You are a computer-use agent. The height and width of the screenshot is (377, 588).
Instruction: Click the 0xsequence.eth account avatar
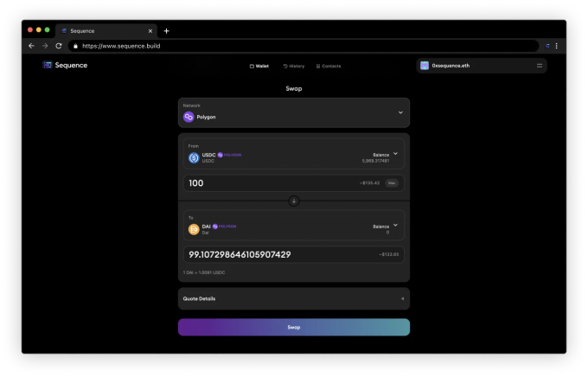coord(424,66)
